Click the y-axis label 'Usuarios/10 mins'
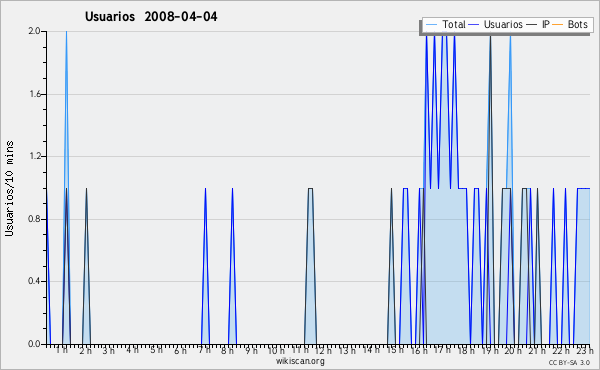This screenshot has height=370, width=600. pos(9,188)
